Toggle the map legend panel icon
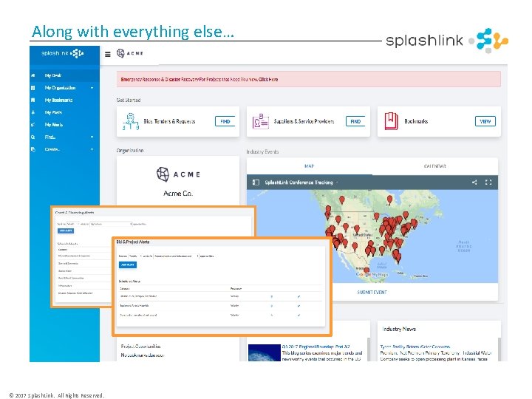 click(x=256, y=183)
